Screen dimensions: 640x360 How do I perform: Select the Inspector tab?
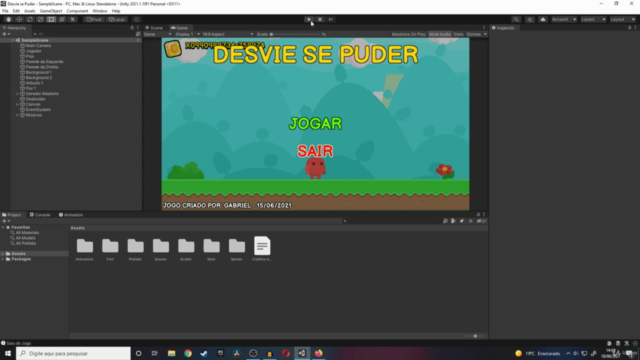coord(503,28)
